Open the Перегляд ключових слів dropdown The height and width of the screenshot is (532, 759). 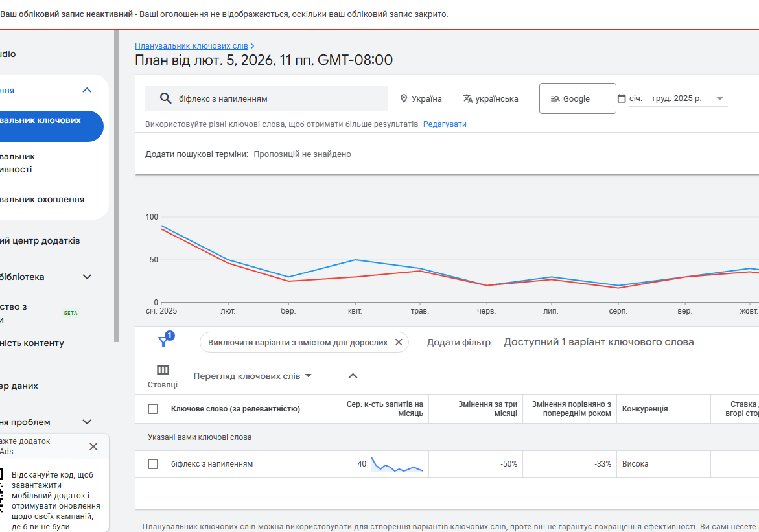(x=253, y=376)
